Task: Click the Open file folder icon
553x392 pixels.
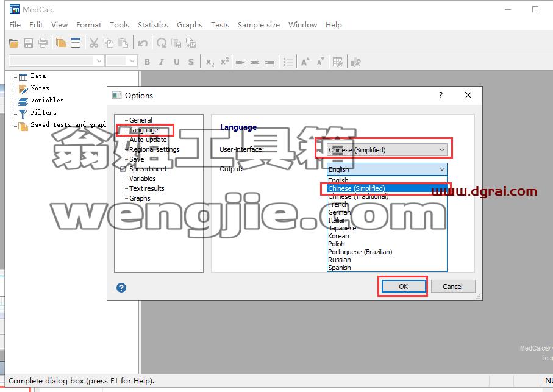Action: click(x=13, y=43)
